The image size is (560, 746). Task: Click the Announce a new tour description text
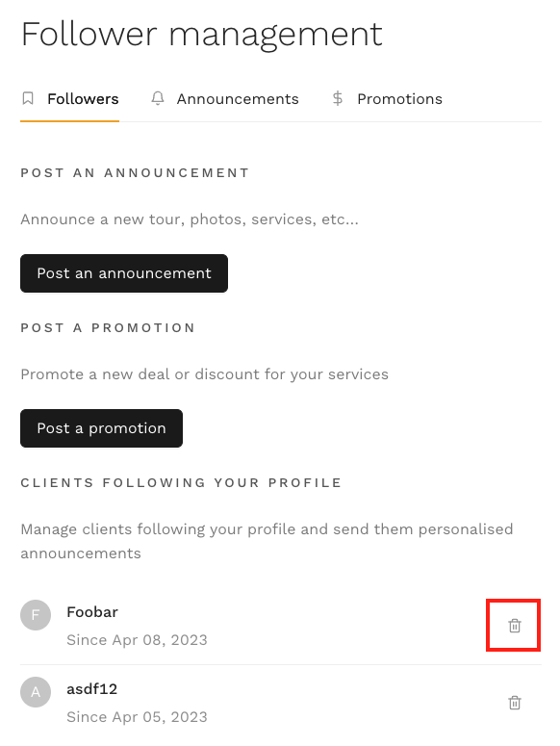(190, 219)
